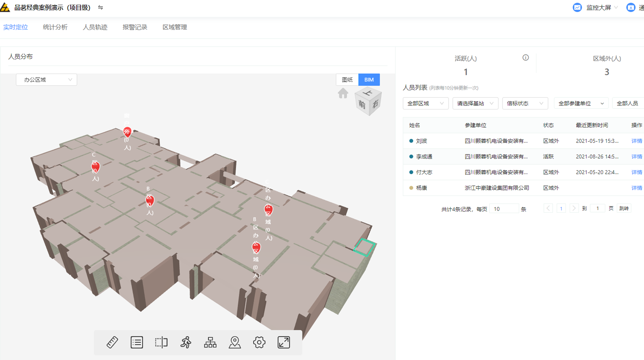Select the ruler measurement tool
This screenshot has width=644, height=360.
112,342
